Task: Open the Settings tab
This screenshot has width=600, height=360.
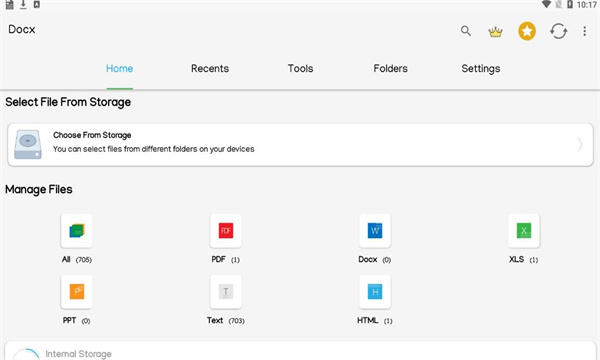Action: (x=481, y=68)
